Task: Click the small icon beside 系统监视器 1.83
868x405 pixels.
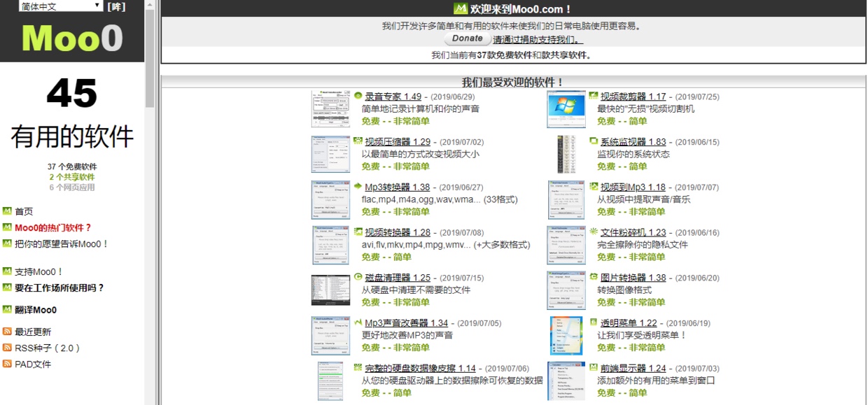Action: [594, 141]
